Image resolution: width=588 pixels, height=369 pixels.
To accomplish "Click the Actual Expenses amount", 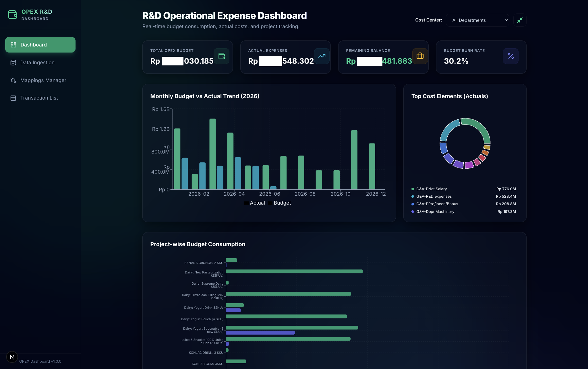I will (281, 61).
